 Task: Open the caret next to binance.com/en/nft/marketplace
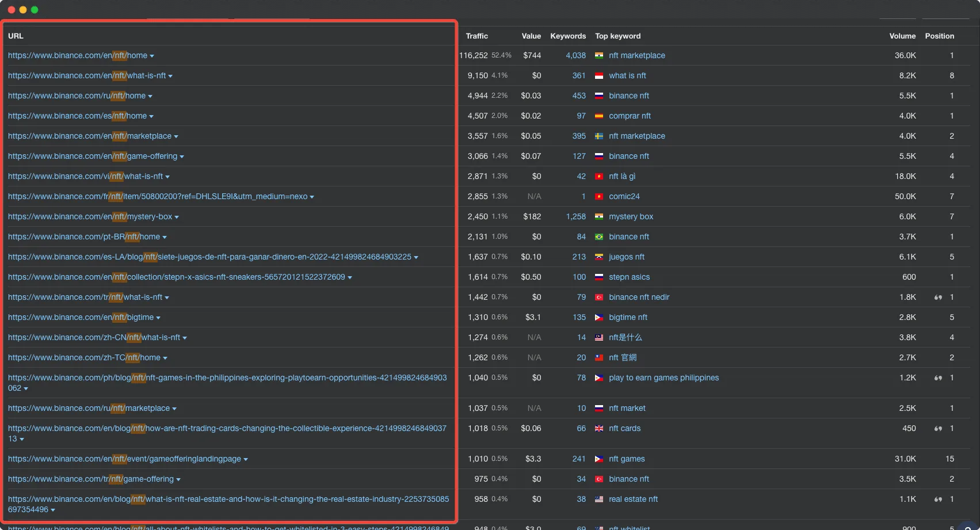coord(176,136)
